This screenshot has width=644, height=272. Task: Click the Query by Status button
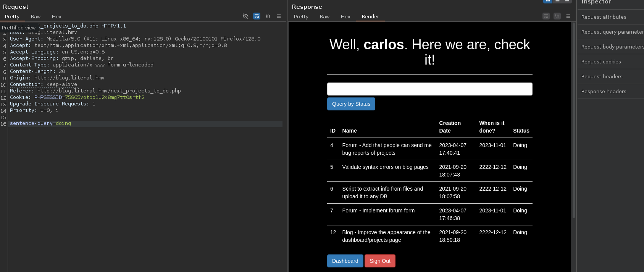[x=351, y=104]
